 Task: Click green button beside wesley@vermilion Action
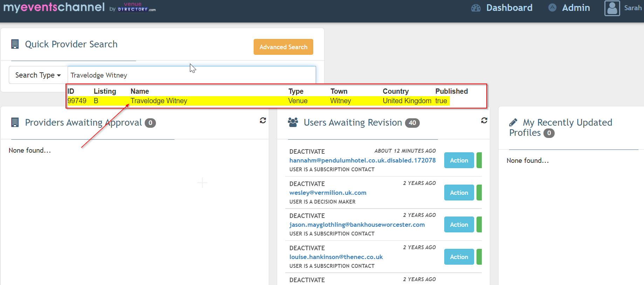coord(479,193)
